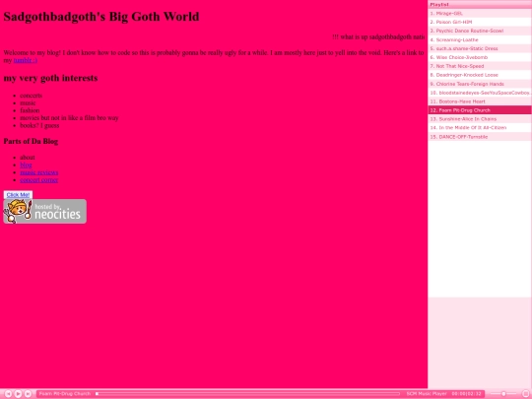Click the 'books? I guess' list item
Image resolution: width=532 pixels, height=399 pixels.
pyautogui.click(x=39, y=125)
